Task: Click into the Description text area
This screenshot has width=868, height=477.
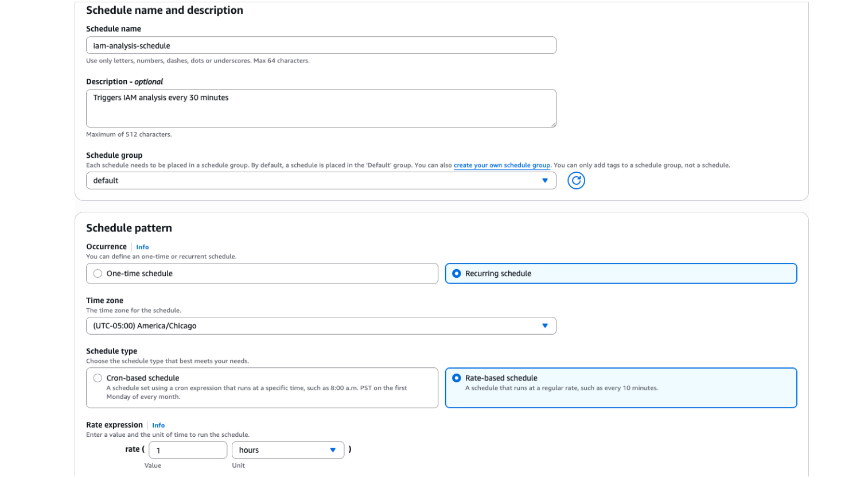Action: tap(321, 108)
